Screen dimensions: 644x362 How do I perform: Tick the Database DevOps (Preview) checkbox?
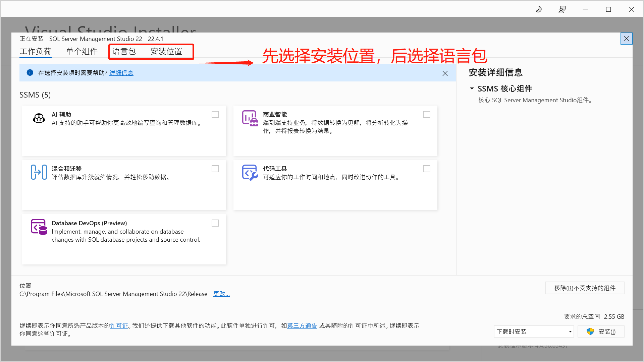(215, 223)
